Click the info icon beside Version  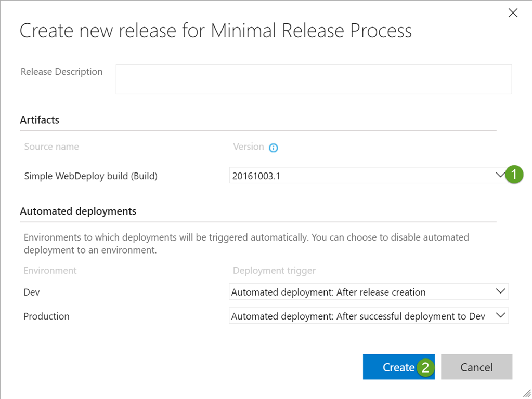(x=274, y=148)
